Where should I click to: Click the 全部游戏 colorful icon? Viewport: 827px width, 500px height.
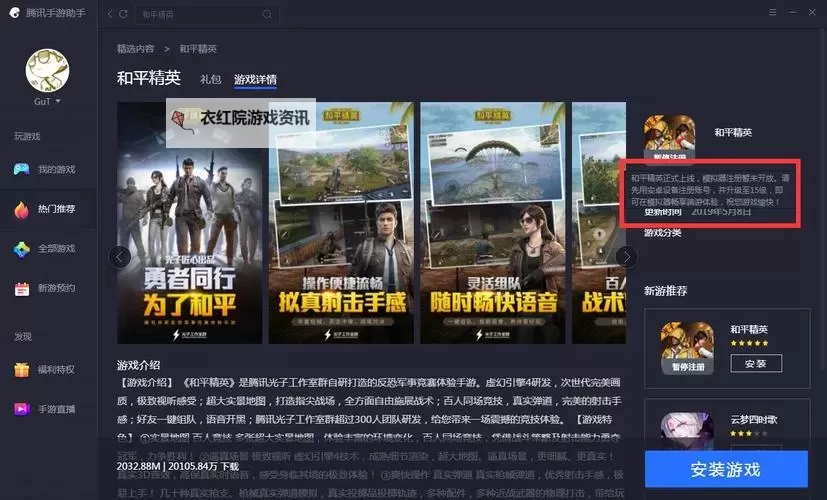point(22,249)
